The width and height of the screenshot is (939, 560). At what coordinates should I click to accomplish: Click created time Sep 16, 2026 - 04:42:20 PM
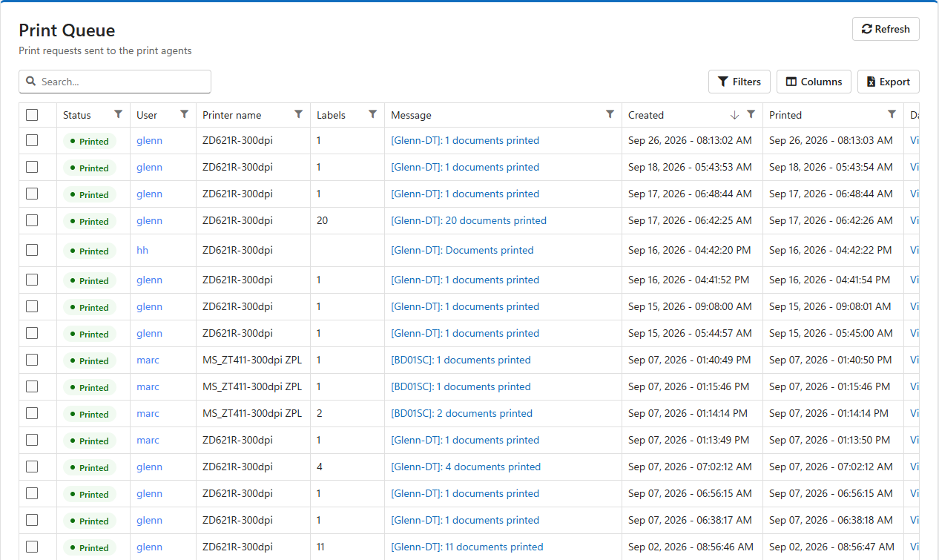[x=690, y=250]
